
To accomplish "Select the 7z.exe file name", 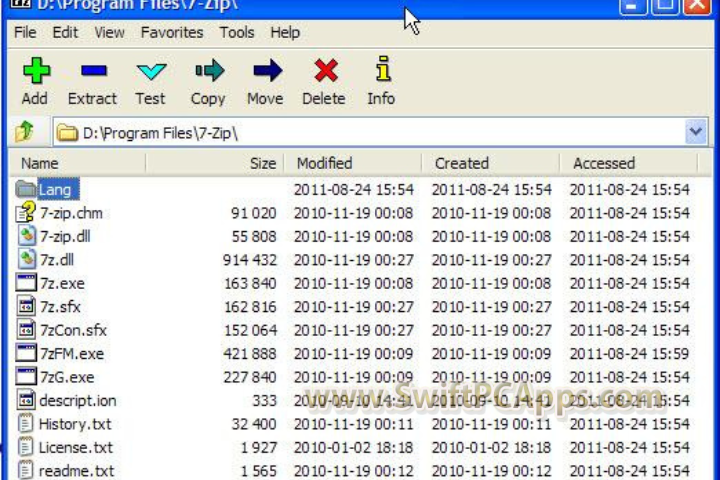I will [x=62, y=283].
